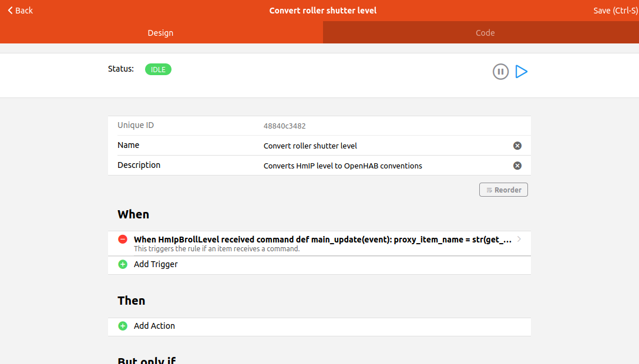Click the green plus beside Add Trigger
Viewport: 639px width, 364px height.
(x=123, y=264)
